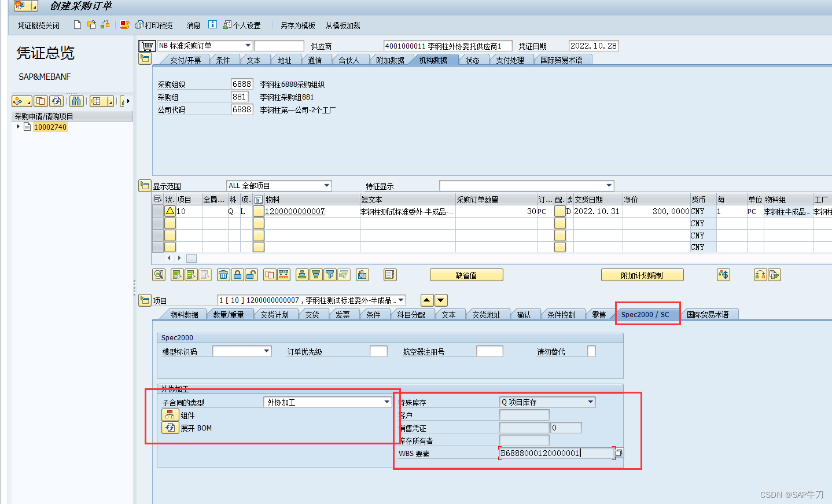Viewport: 832px width, 504px height.
Task: Open the 交货地址 item tab
Action: [x=486, y=315]
